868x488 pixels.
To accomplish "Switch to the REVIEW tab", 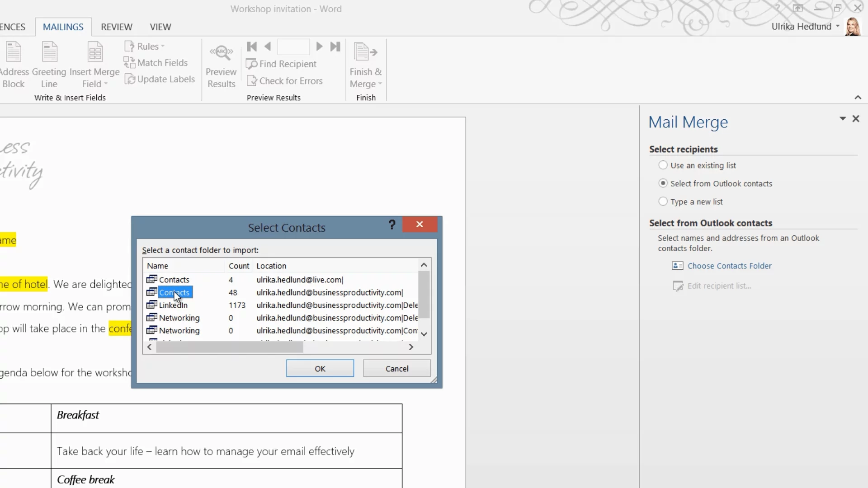I will pyautogui.click(x=116, y=27).
